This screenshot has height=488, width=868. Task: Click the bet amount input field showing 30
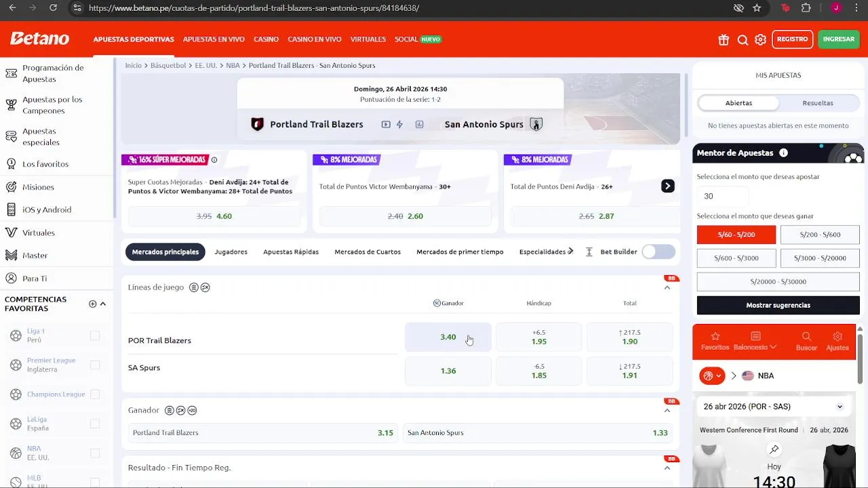[x=723, y=196]
